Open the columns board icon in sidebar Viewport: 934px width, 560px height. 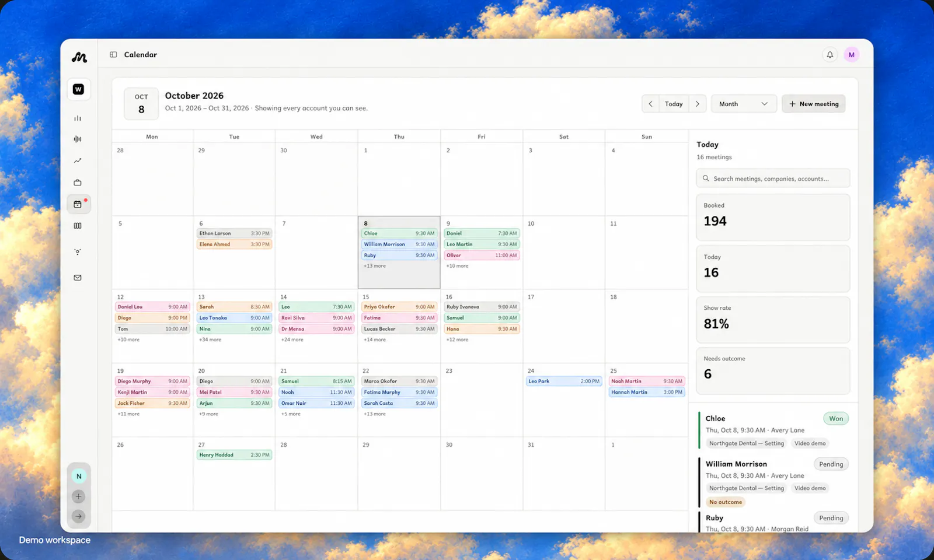(x=78, y=226)
